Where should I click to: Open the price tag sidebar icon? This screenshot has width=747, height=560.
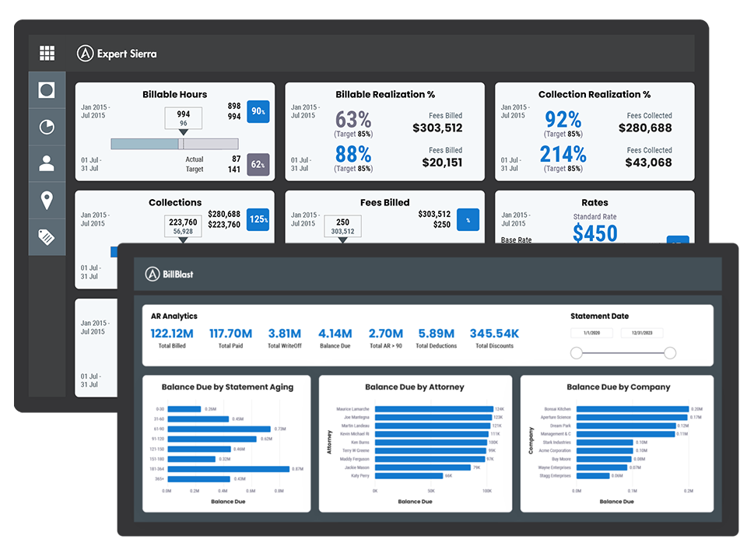pos(47,237)
